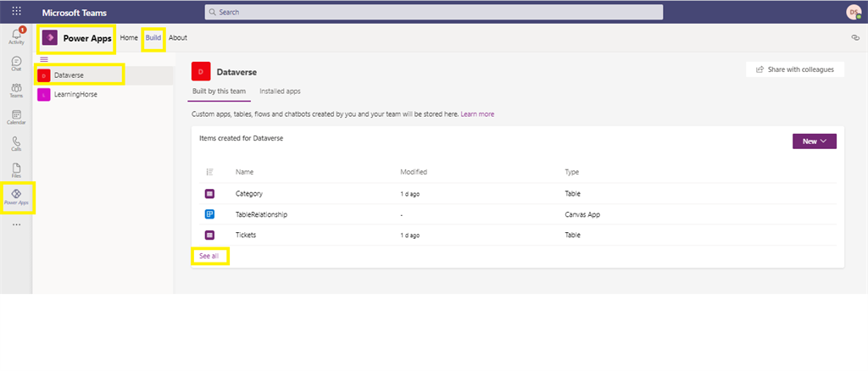Image resolution: width=868 pixels, height=371 pixels.
Task: Open Files from the left rail
Action: 16,170
